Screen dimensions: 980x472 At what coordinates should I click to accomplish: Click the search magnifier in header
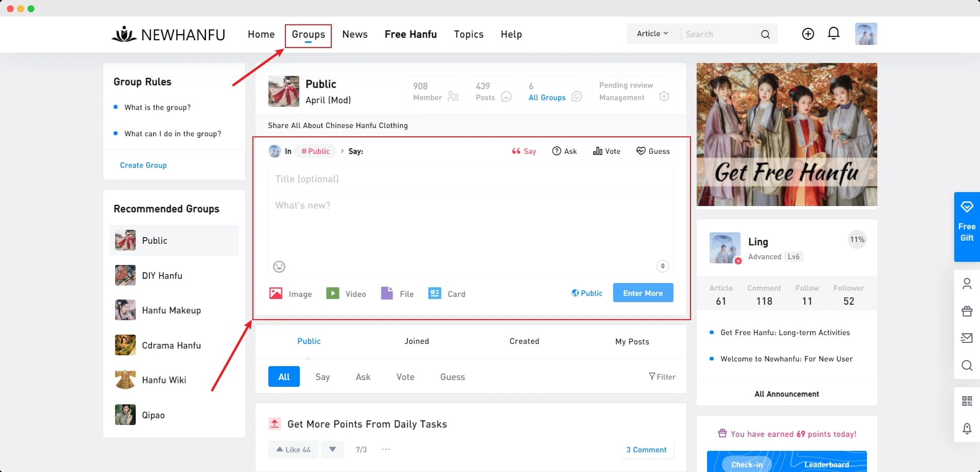click(765, 34)
